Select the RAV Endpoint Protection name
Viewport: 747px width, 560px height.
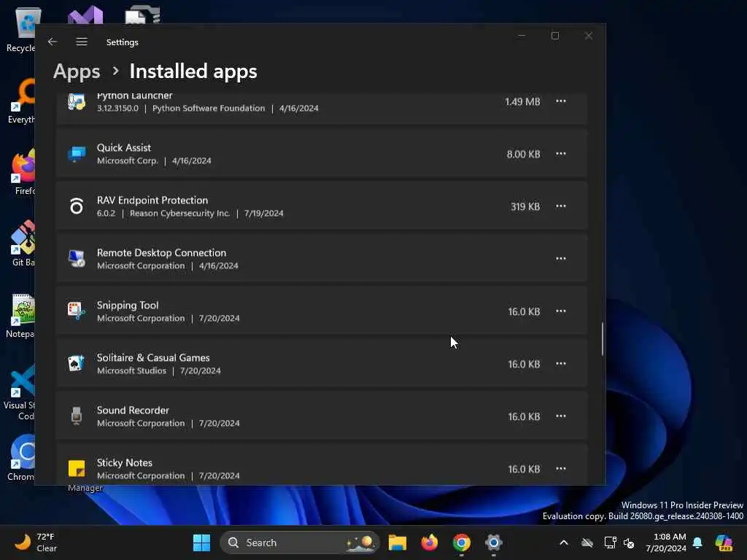point(152,200)
